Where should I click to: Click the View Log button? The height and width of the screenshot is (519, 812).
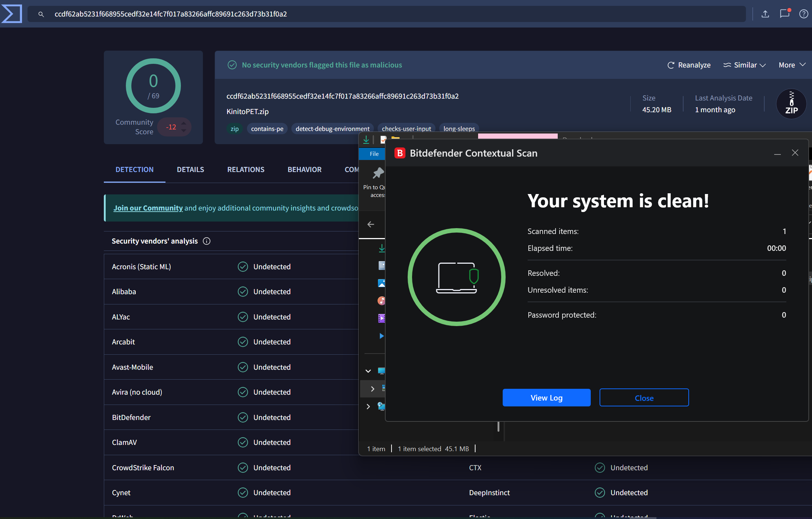pos(546,398)
